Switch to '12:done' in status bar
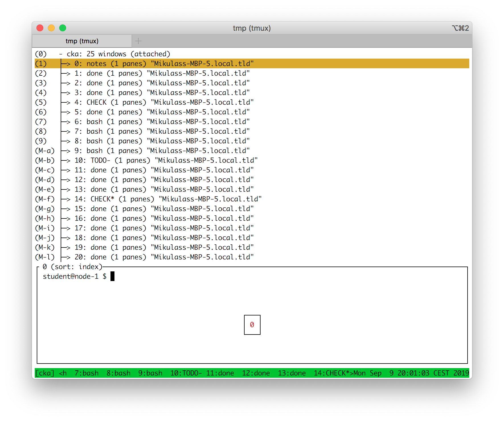 (x=256, y=373)
